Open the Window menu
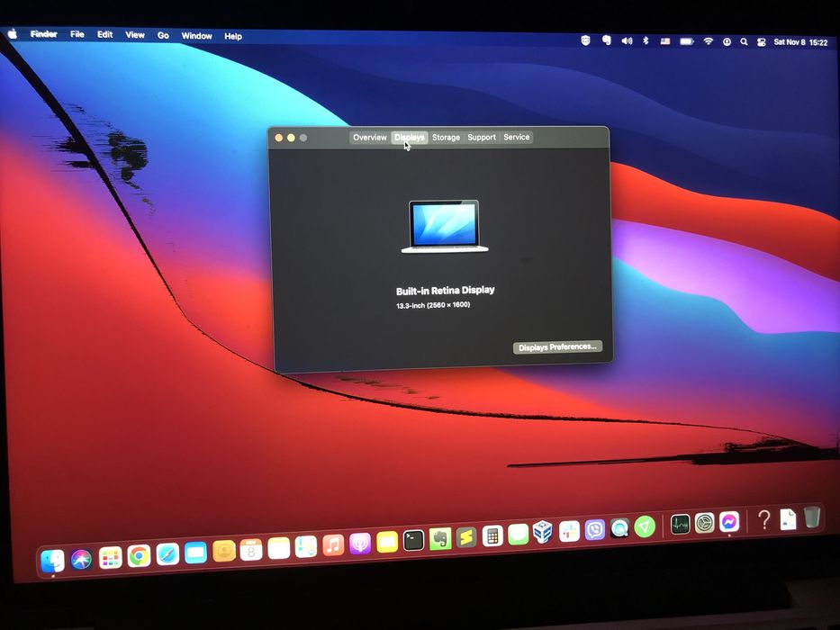Screen dimensions: 840x630 pyautogui.click(x=196, y=36)
